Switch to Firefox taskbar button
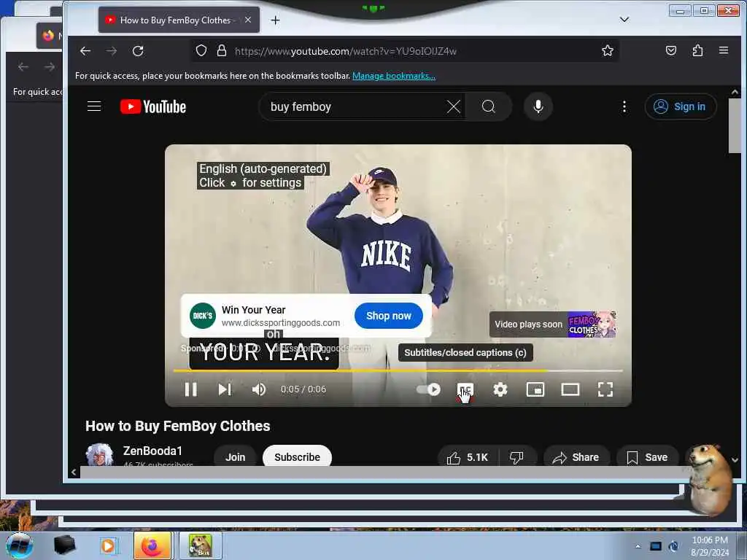The image size is (747, 560). pyautogui.click(x=152, y=545)
